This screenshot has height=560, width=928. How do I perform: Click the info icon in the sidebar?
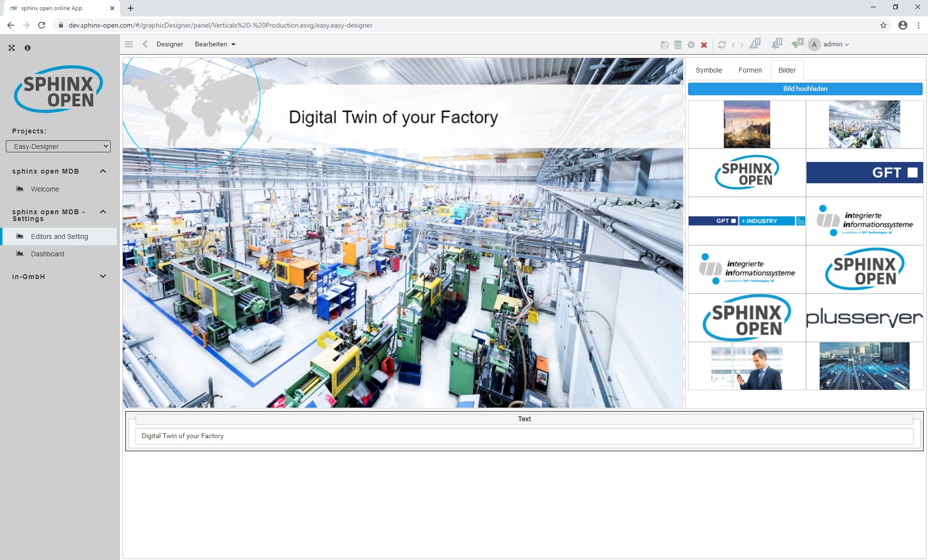[x=28, y=48]
